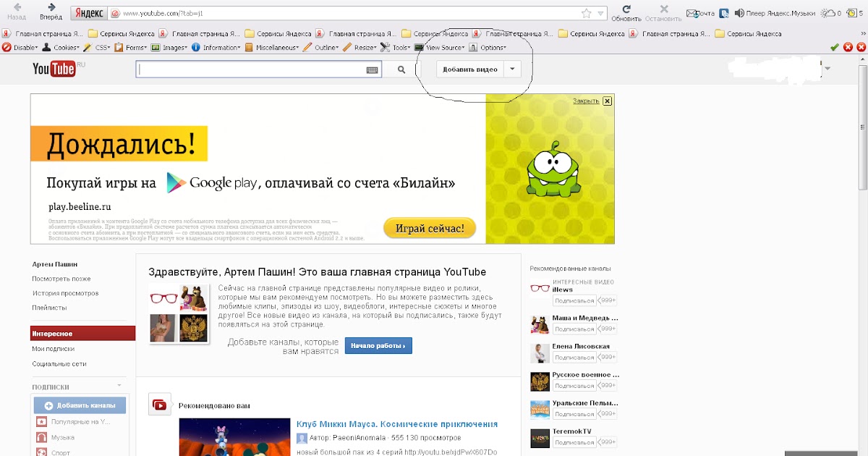This screenshot has height=456, width=868.
Task: Click the Закрыть ad link
Action: point(586,101)
